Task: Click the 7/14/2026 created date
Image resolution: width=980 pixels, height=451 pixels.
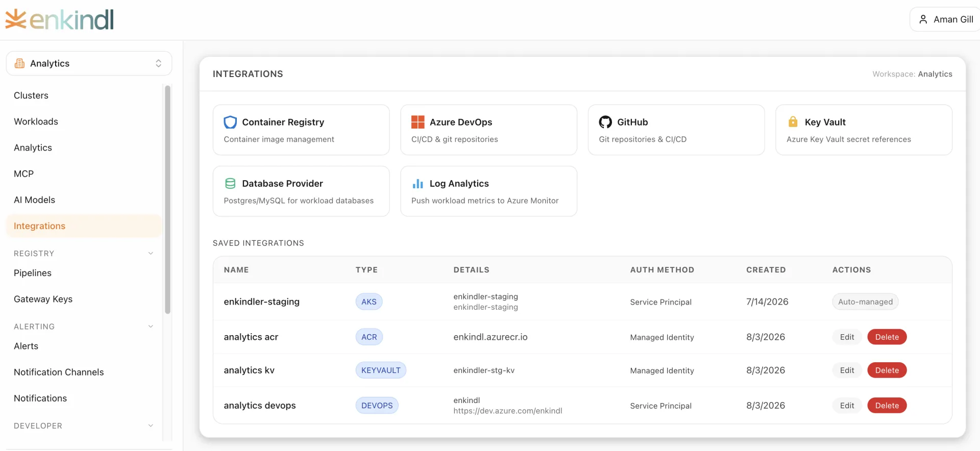Action: click(x=767, y=302)
